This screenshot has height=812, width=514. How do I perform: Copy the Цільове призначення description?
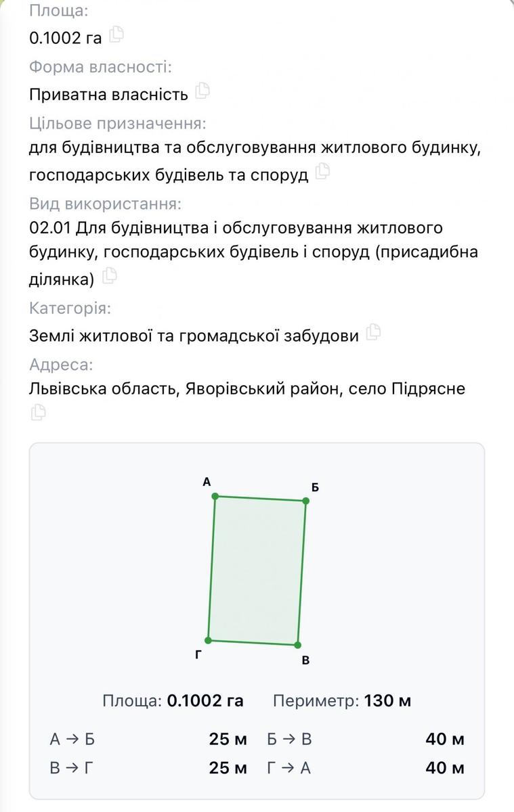[323, 172]
